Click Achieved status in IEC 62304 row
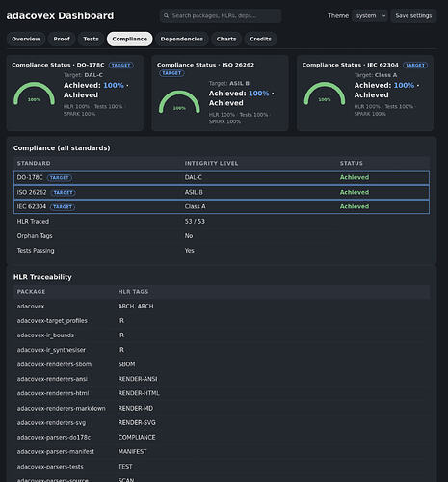Image resolution: width=448 pixels, height=482 pixels. point(355,206)
